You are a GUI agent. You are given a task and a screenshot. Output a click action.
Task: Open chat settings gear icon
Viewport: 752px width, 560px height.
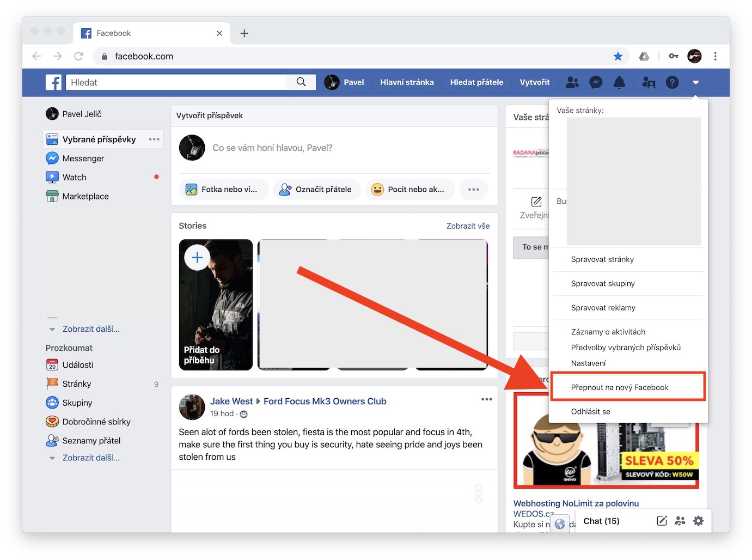698,521
